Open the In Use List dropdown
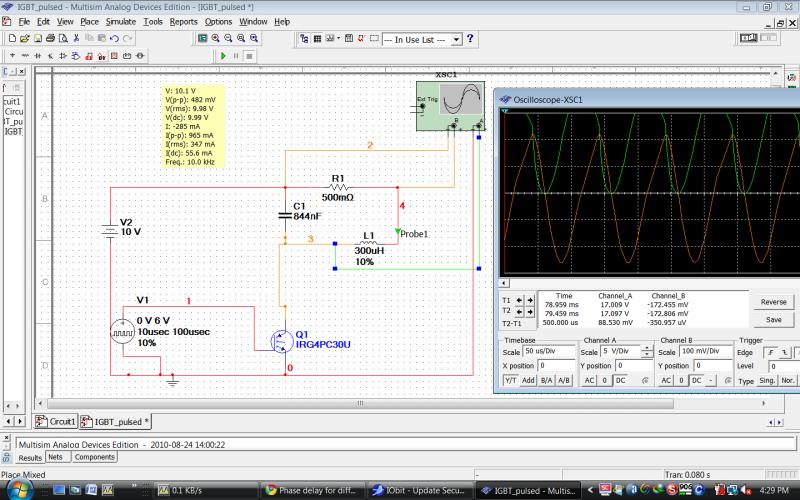Viewport: 800px width, 500px height. click(457, 39)
